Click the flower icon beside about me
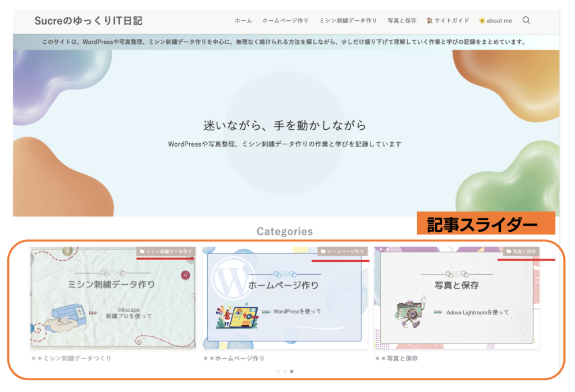The image size is (575, 392). click(482, 21)
